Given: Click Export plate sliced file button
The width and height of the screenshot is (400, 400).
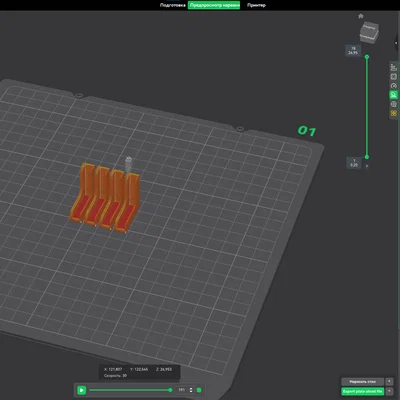Looking at the screenshot, I should tap(362, 391).
